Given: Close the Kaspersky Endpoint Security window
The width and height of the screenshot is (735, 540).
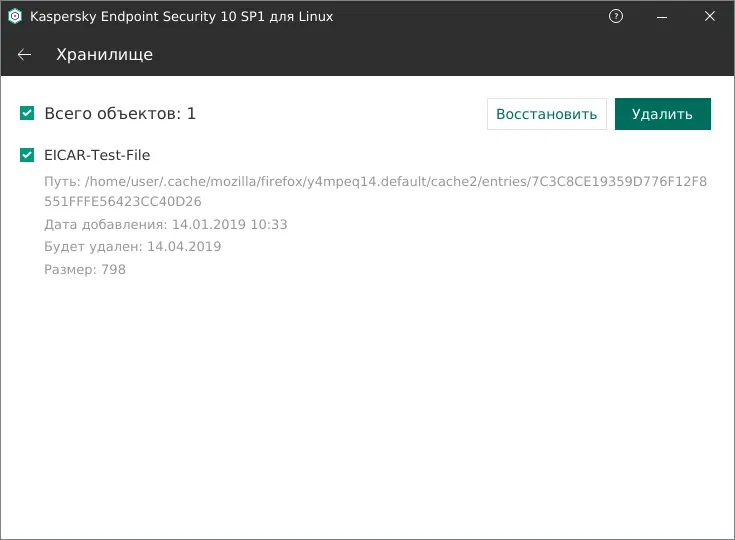Looking at the screenshot, I should click(709, 16).
